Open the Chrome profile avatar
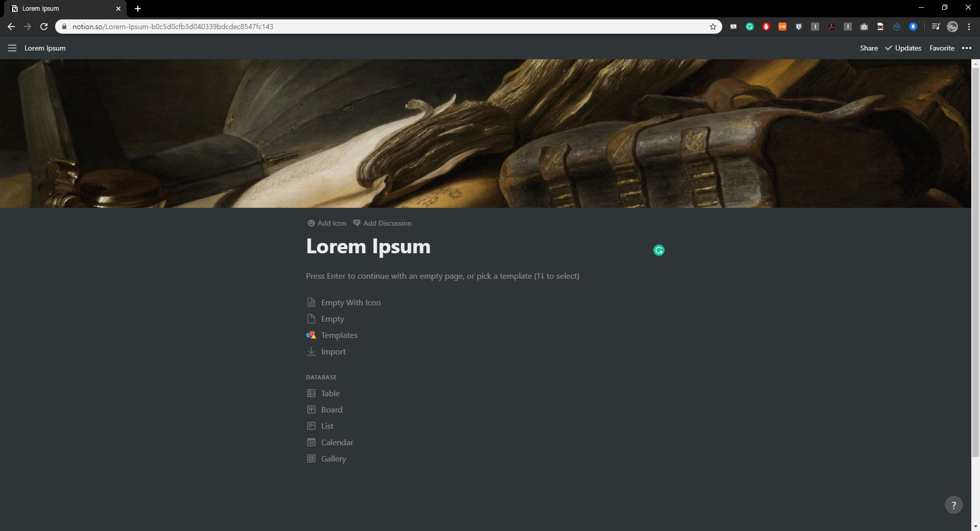This screenshot has width=980, height=531. click(952, 27)
